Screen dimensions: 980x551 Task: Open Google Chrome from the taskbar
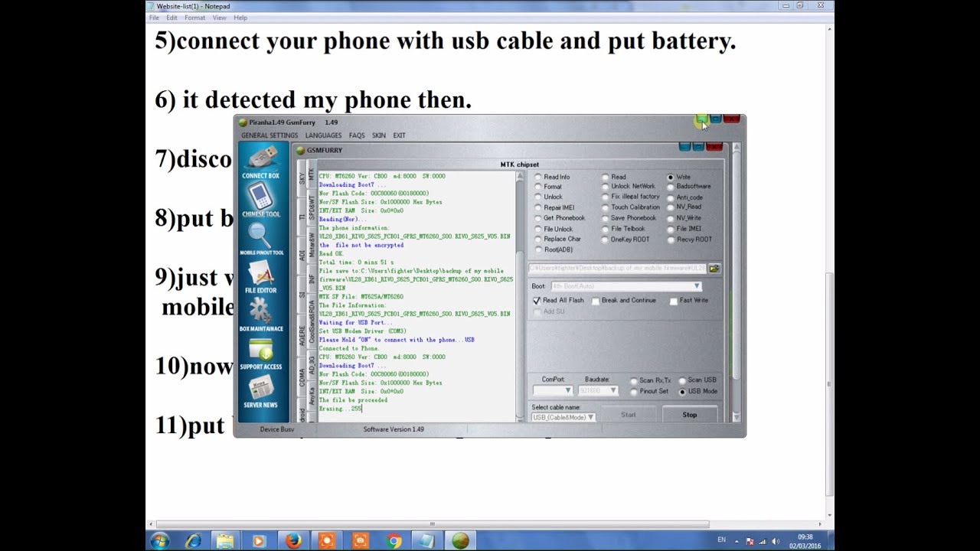point(394,541)
